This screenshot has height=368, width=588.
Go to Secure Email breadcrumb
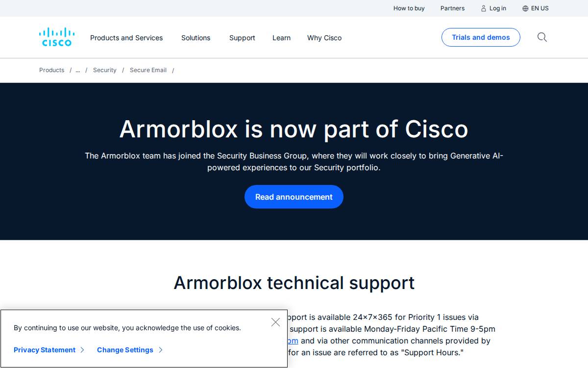pos(148,70)
